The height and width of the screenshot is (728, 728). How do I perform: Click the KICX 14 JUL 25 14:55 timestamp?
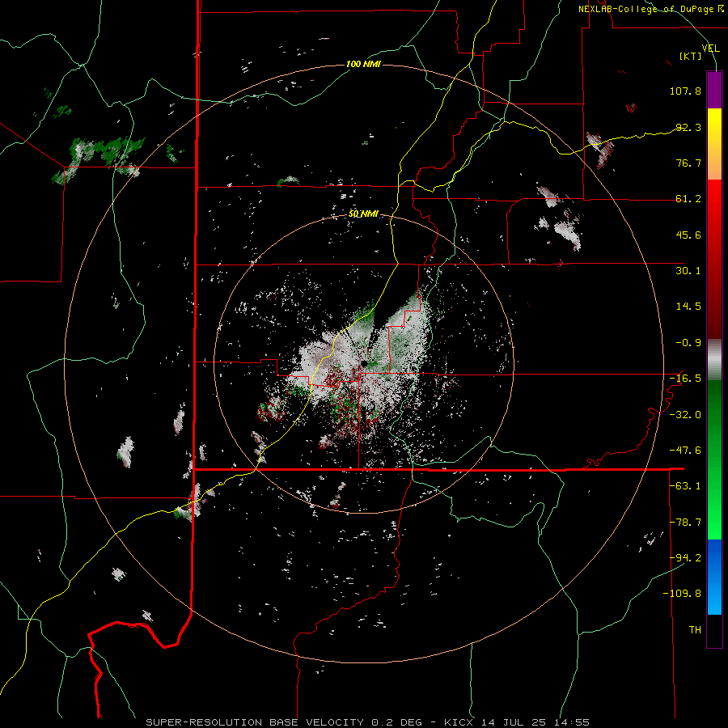[x=516, y=722]
